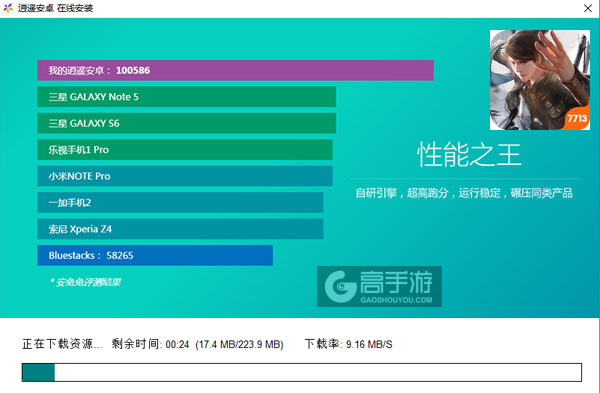Select the 三星 GALAXY Note 5 bar
The width and height of the screenshot is (600, 393).
point(186,97)
